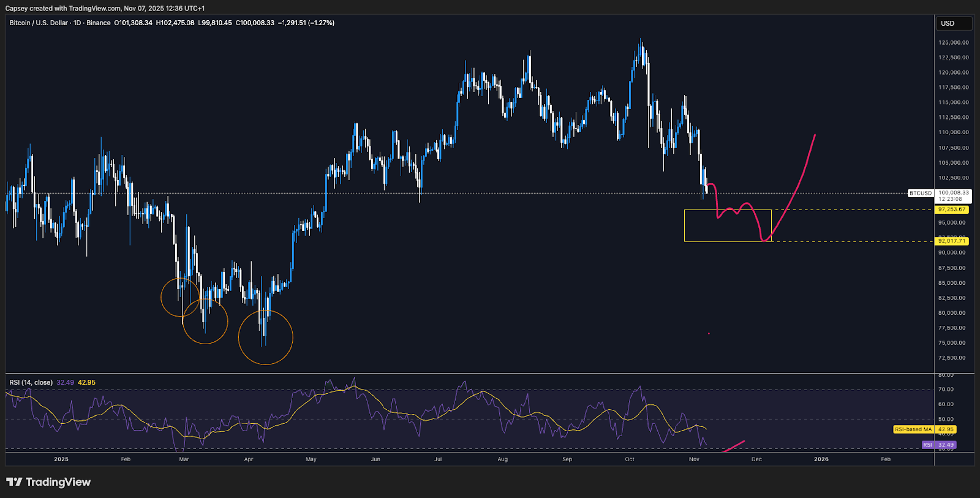Click the Aug label on the time axis
Screen dimensions: 980x498
pos(503,459)
